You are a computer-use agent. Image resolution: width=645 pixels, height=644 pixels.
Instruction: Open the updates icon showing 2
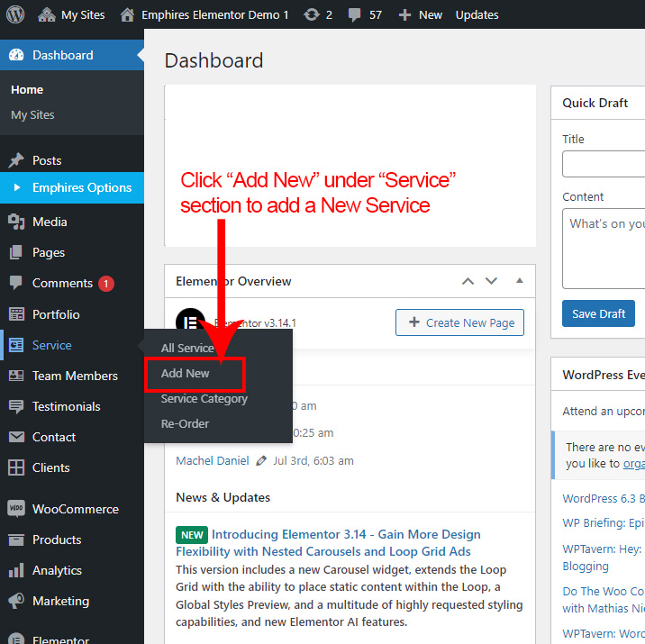pyautogui.click(x=311, y=14)
